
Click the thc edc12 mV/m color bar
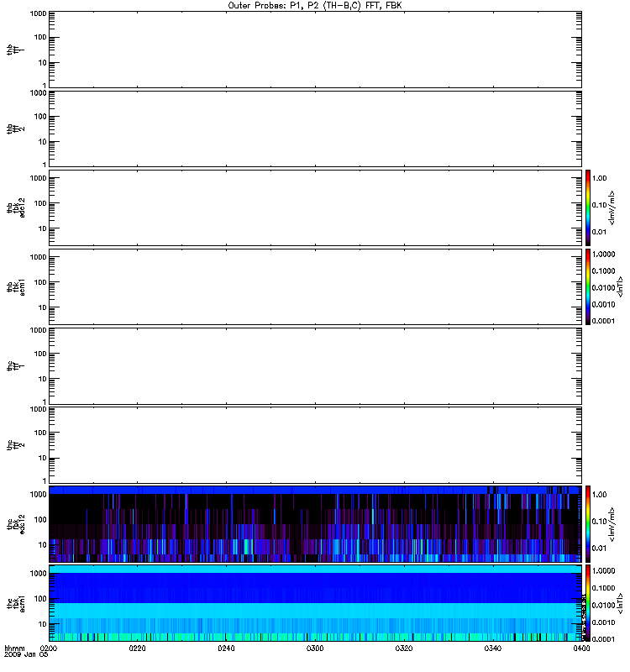click(x=588, y=523)
